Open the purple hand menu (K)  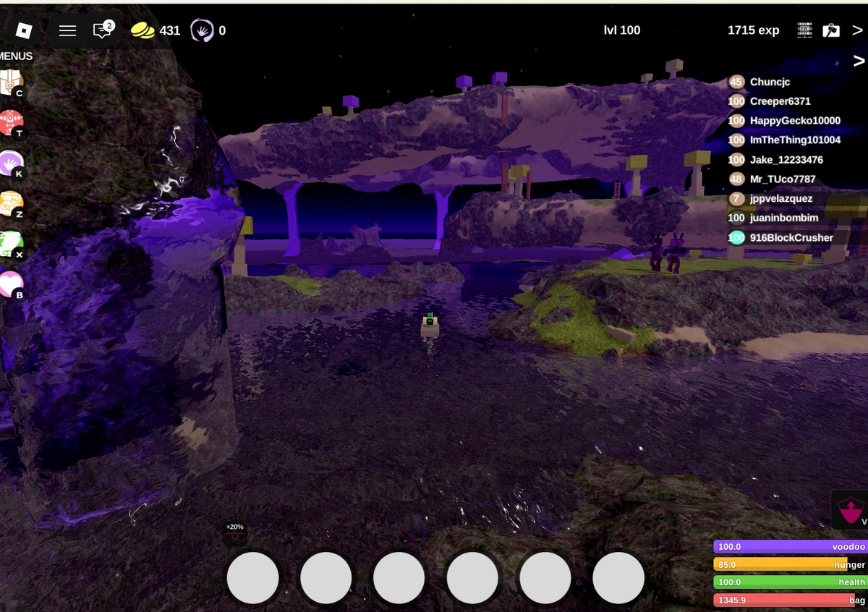(x=11, y=164)
